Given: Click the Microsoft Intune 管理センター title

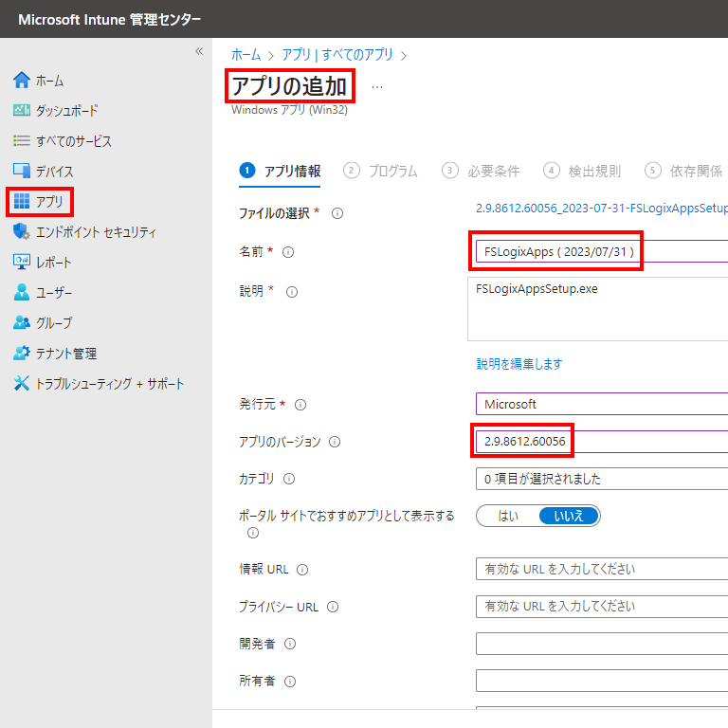Looking at the screenshot, I should click(110, 20).
